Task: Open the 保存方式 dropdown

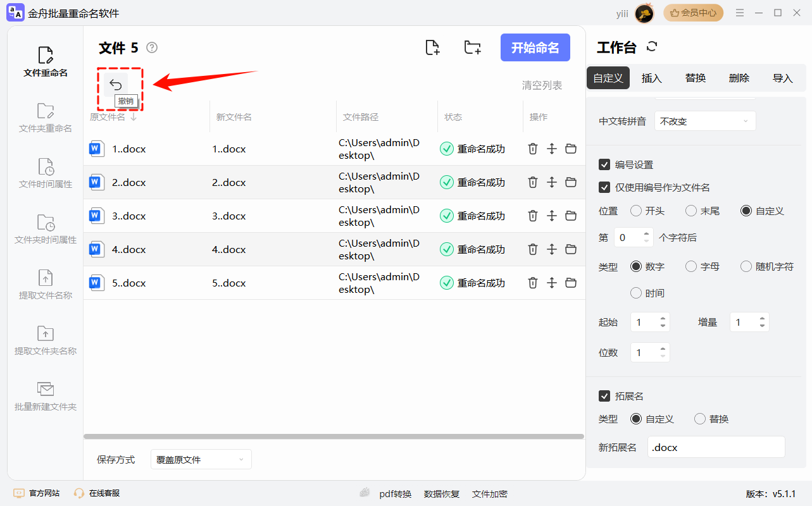Action: [201, 459]
